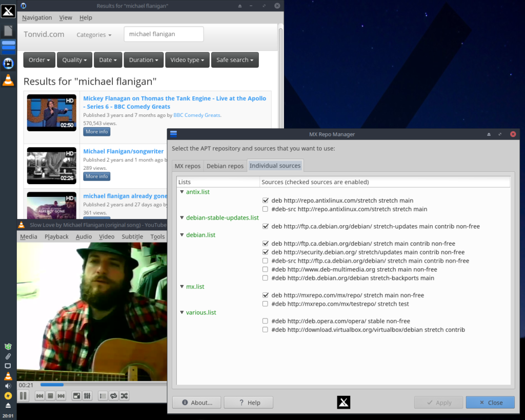This screenshot has width=525, height=420.
Task: Open VLC extended settings equalizer icon
Action: click(87, 396)
